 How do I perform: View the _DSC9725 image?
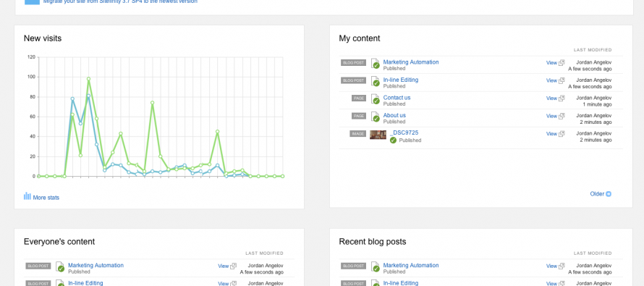click(551, 133)
